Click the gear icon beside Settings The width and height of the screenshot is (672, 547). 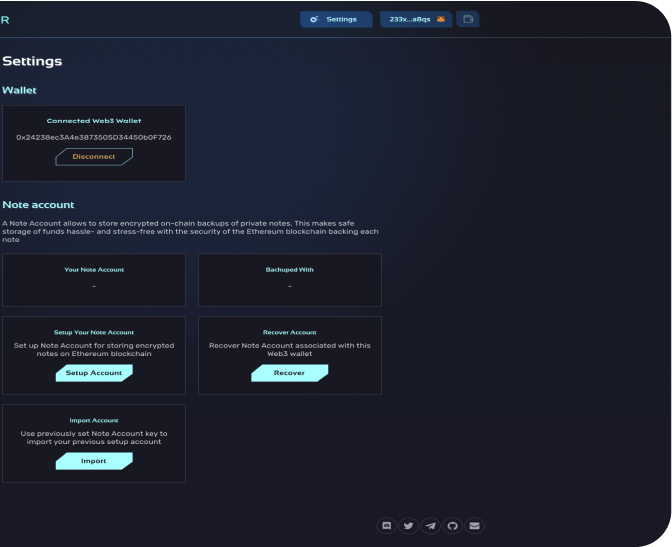(314, 19)
